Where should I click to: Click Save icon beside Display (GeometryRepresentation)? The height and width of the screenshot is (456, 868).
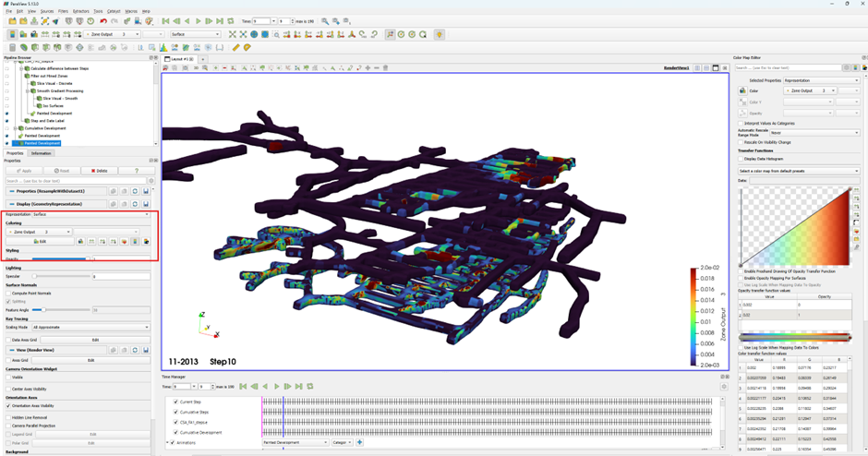[x=146, y=204]
